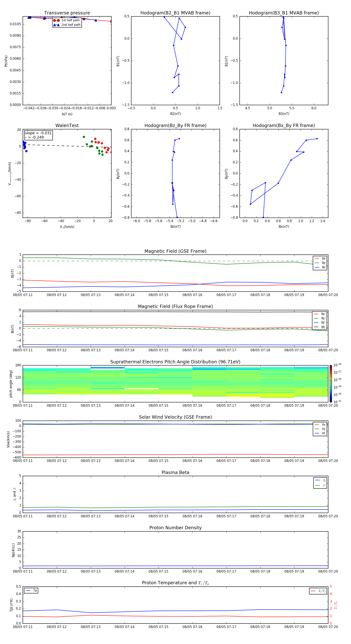Screen dimensions: 351x644
Task: Click the "Transverse pressure" plot title
Action: [x=67, y=13]
